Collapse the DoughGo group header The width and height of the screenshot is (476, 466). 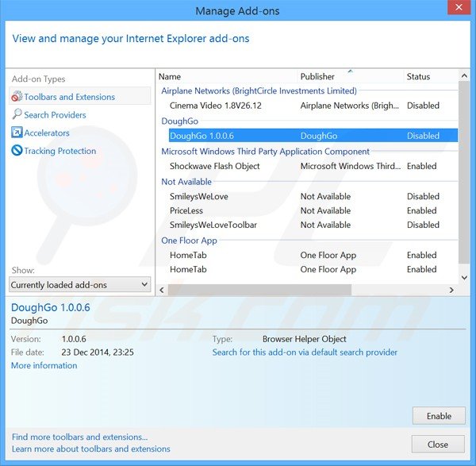(180, 121)
